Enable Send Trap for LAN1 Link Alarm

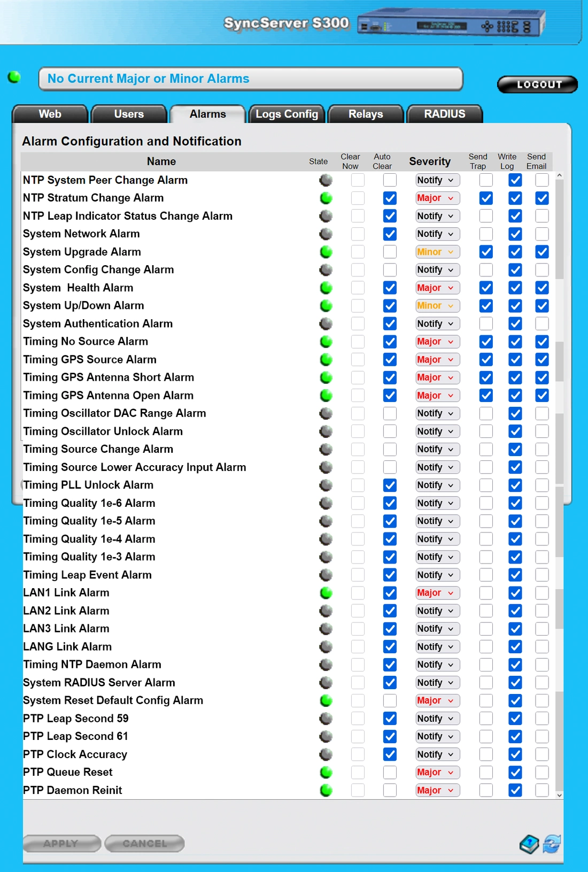[486, 593]
